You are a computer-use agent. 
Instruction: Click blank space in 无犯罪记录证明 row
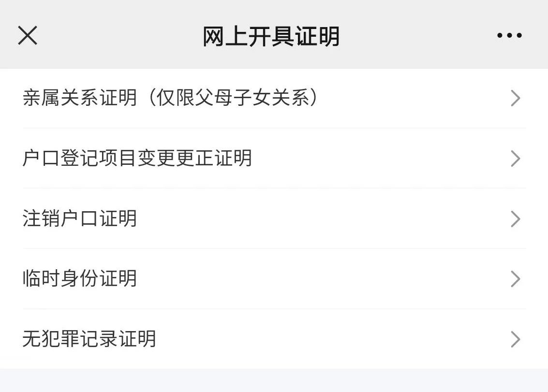pos(329,339)
